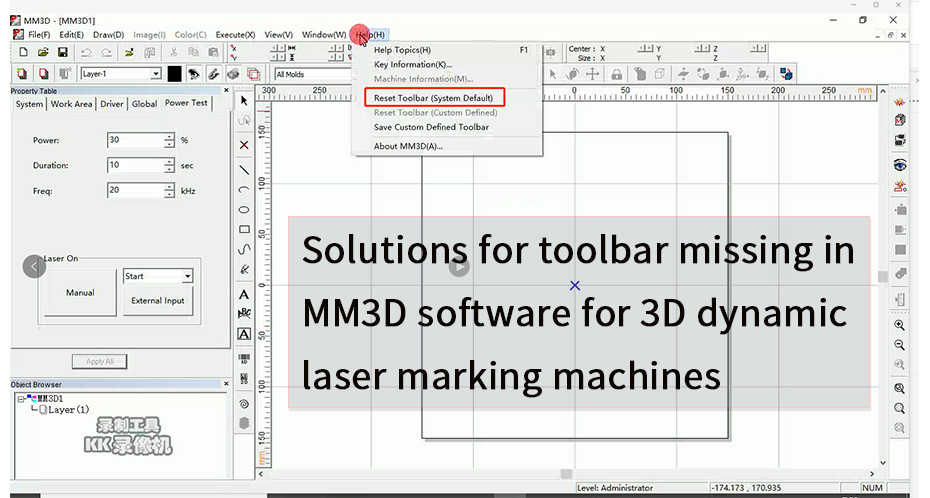Click the Zoom In magnifier on the right toolbar
Screen dimensions: 930x498
pos(900,325)
